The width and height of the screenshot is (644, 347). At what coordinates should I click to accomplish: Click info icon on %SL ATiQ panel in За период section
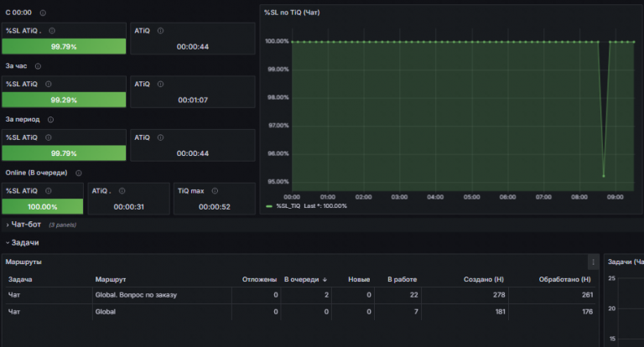coord(49,137)
